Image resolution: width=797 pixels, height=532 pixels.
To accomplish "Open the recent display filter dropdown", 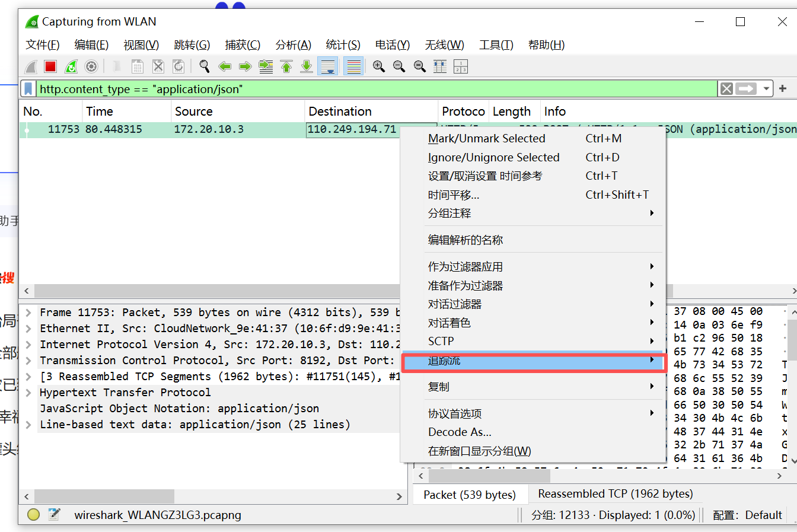I will coord(766,89).
